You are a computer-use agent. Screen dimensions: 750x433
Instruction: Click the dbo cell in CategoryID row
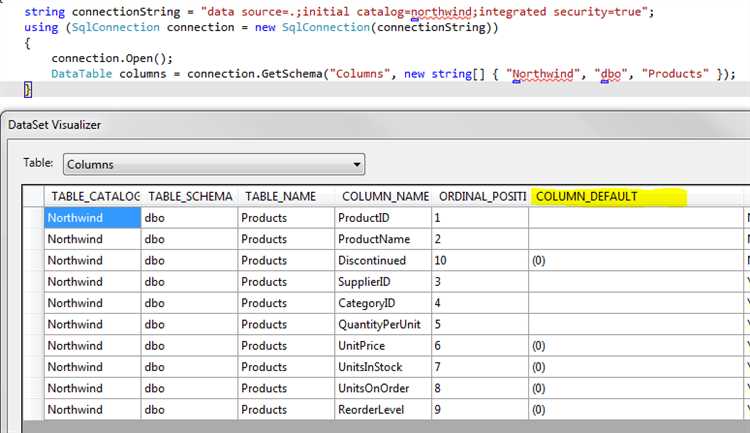[x=189, y=303]
